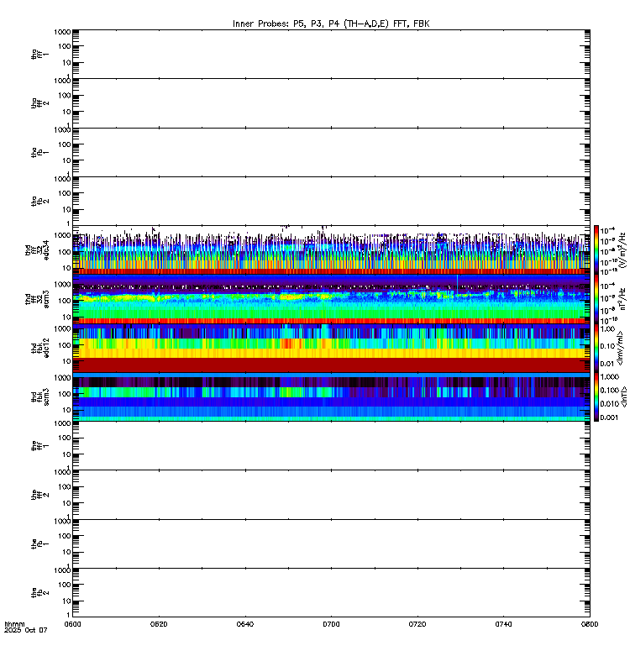Click the '(V/m)²/Hz' colorbar unit label
The image size is (630, 672).
(x=622, y=250)
